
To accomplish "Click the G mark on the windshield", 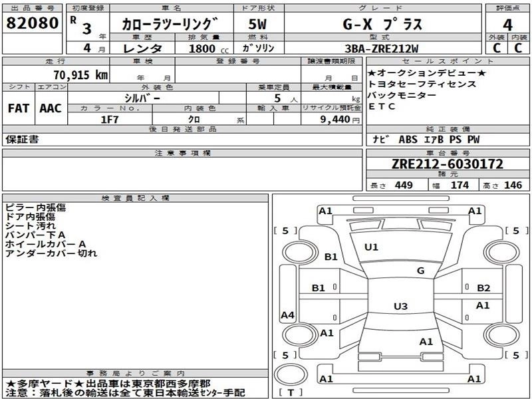I will click(x=421, y=271).
